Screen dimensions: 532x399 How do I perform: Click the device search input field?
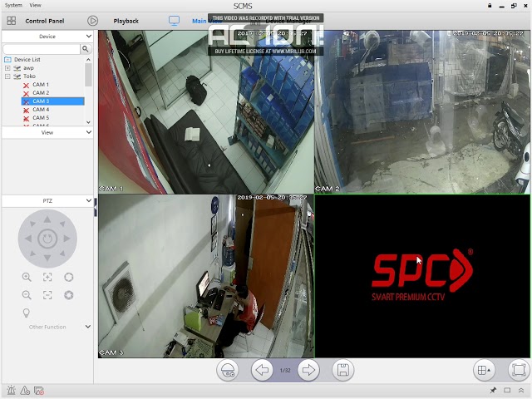pyautogui.click(x=42, y=49)
